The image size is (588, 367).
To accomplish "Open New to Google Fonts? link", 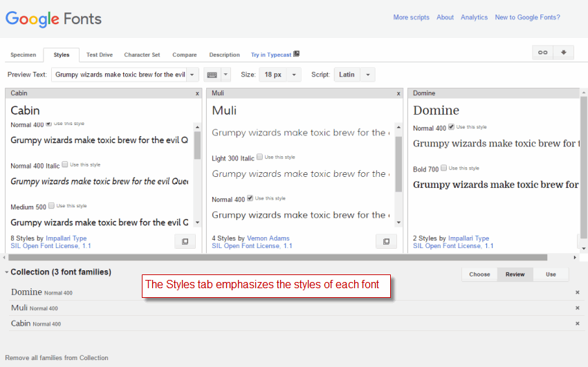I will [x=527, y=17].
